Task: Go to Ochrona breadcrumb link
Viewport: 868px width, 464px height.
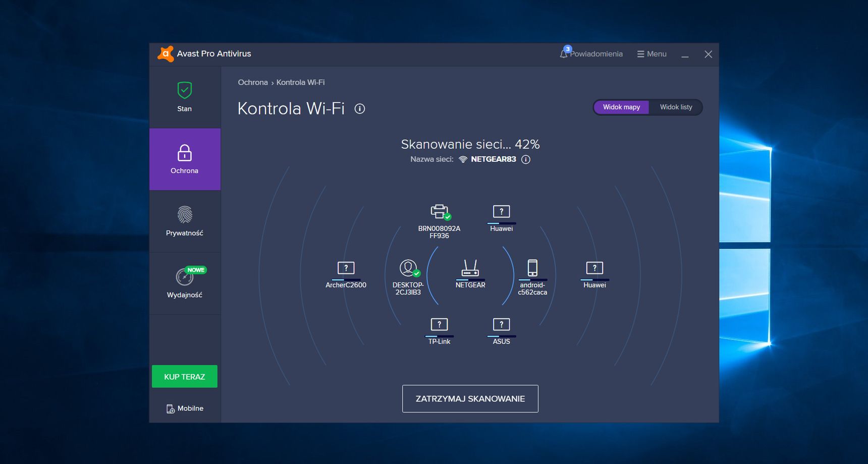Action: pyautogui.click(x=253, y=82)
